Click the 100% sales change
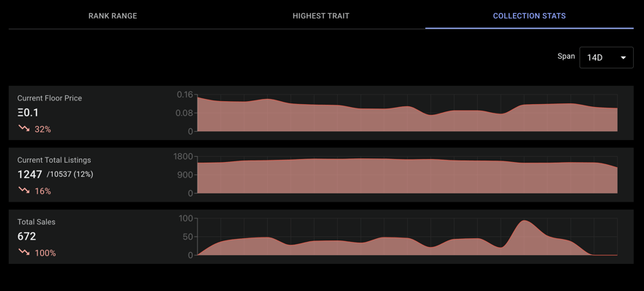This screenshot has width=644, height=291. 45,253
